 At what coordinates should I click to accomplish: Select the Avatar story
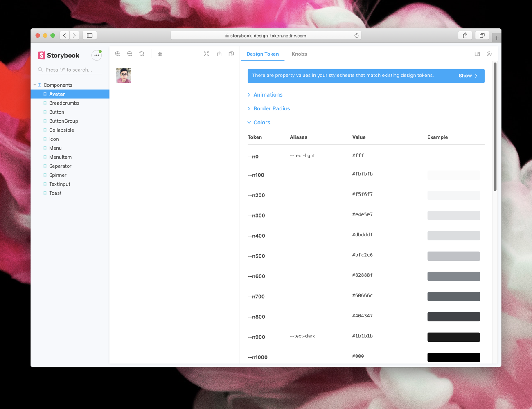70,94
